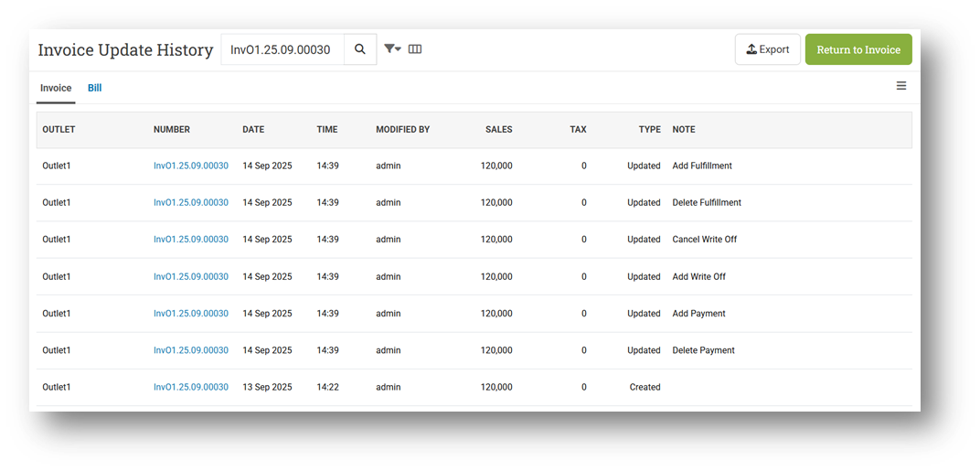This screenshot has width=980, height=471.
Task: Open invoice link in Delete Fulfillment row
Action: (x=191, y=203)
